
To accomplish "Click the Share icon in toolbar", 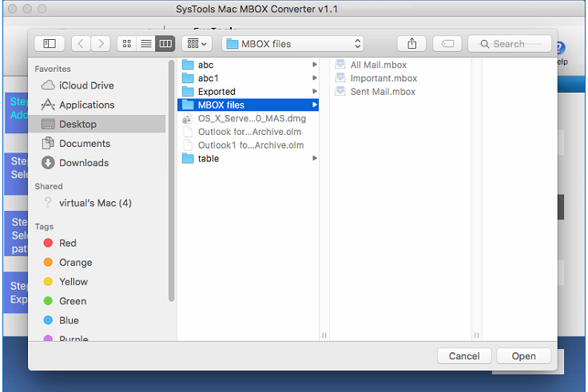I will tap(411, 44).
